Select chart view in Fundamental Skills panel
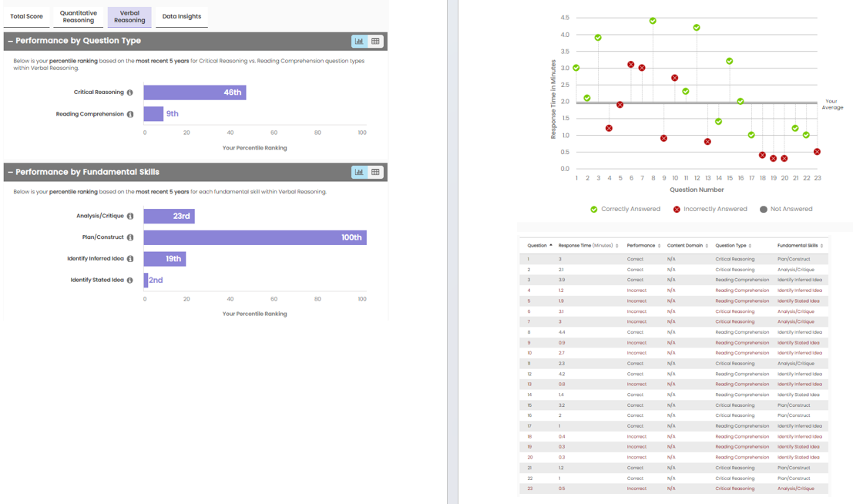This screenshot has height=504, width=853. (x=359, y=172)
